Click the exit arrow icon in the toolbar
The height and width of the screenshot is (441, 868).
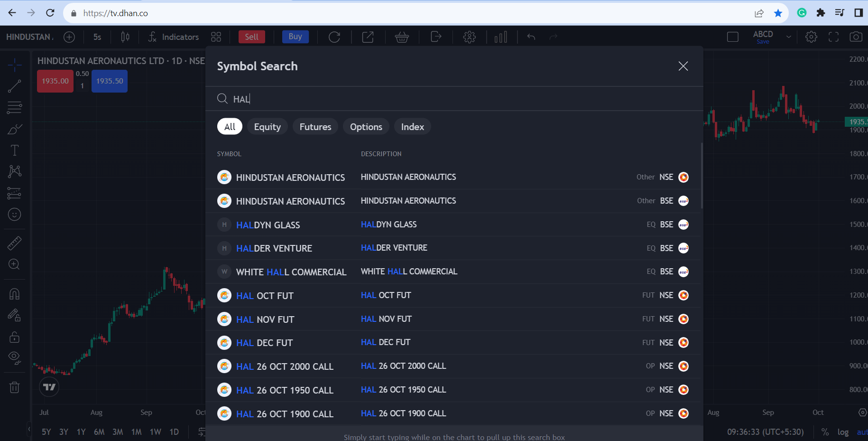(x=436, y=37)
